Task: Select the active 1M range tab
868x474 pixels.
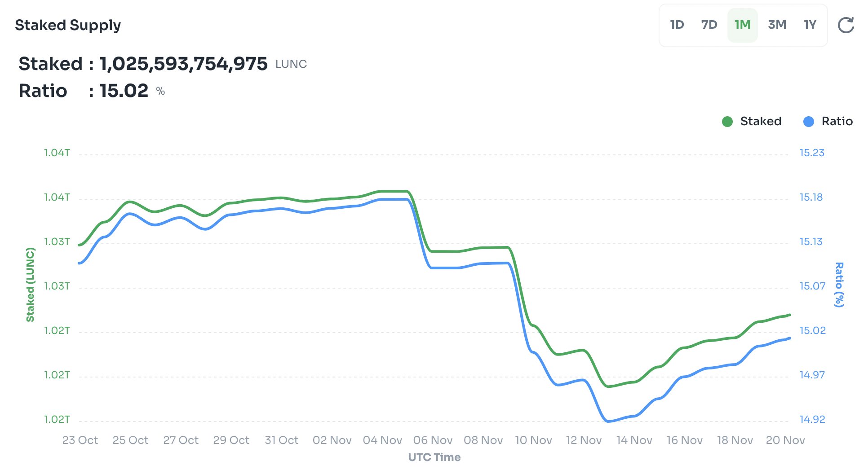Action: click(742, 25)
